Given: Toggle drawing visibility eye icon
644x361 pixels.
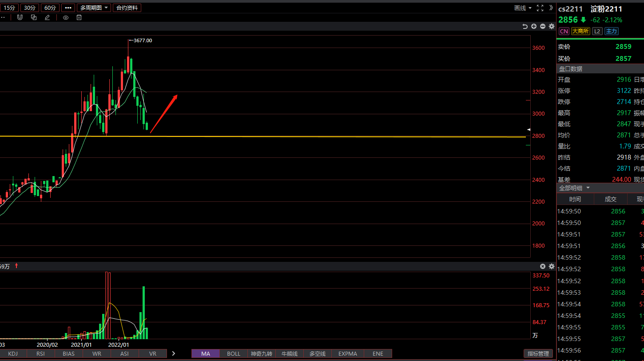Looking at the screenshot, I should tap(65, 17).
